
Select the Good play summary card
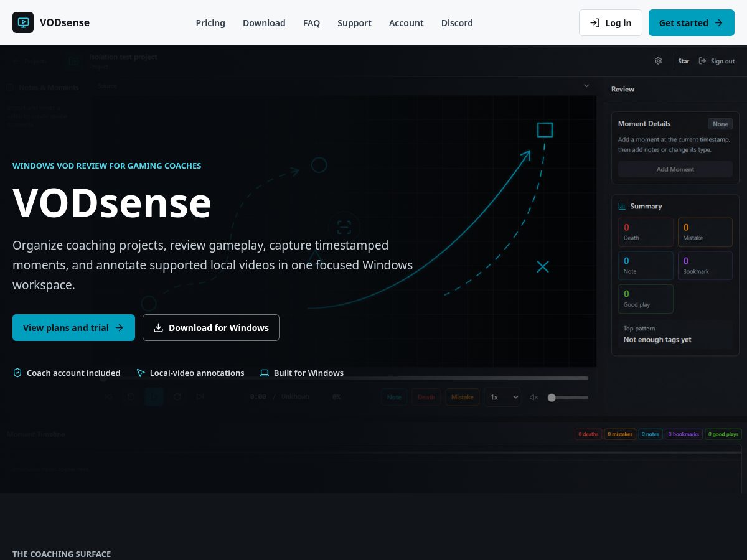coord(646,299)
